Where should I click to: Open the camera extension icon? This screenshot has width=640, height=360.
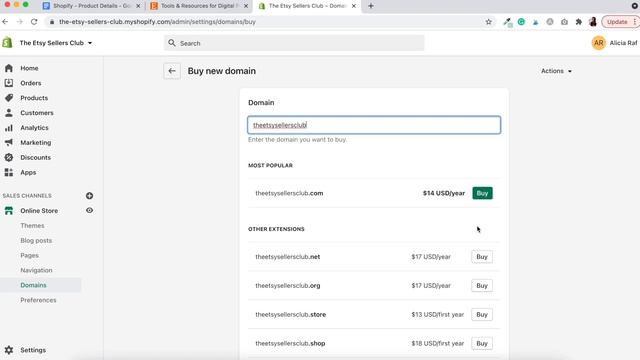(564, 22)
